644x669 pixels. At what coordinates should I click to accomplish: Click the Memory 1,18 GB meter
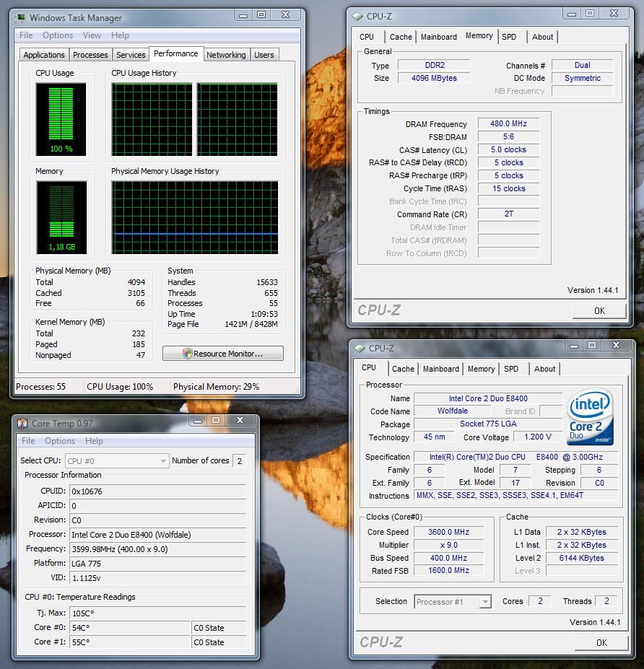pyautogui.click(x=62, y=218)
